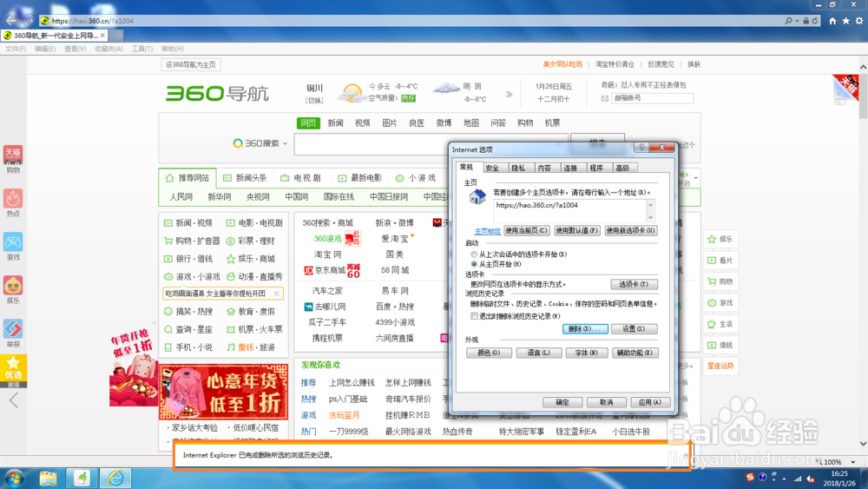Click 主页锁定 link
The width and height of the screenshot is (868, 489).
(487, 232)
